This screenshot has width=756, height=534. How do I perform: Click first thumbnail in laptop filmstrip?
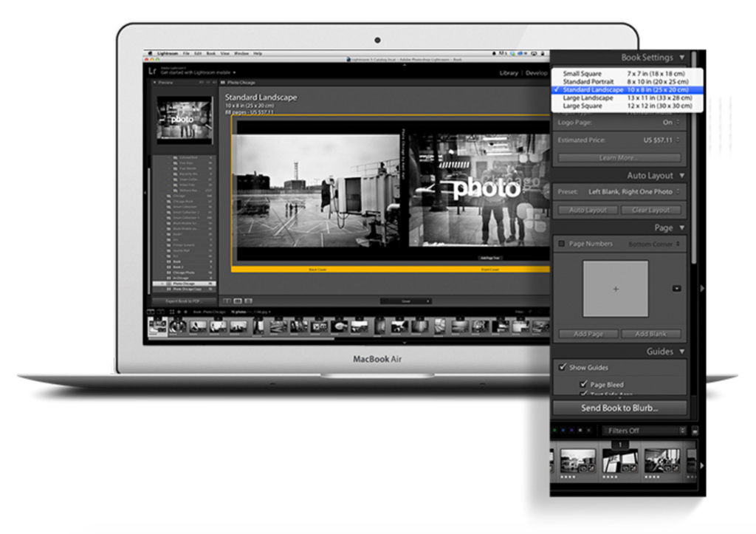pyautogui.click(x=157, y=326)
